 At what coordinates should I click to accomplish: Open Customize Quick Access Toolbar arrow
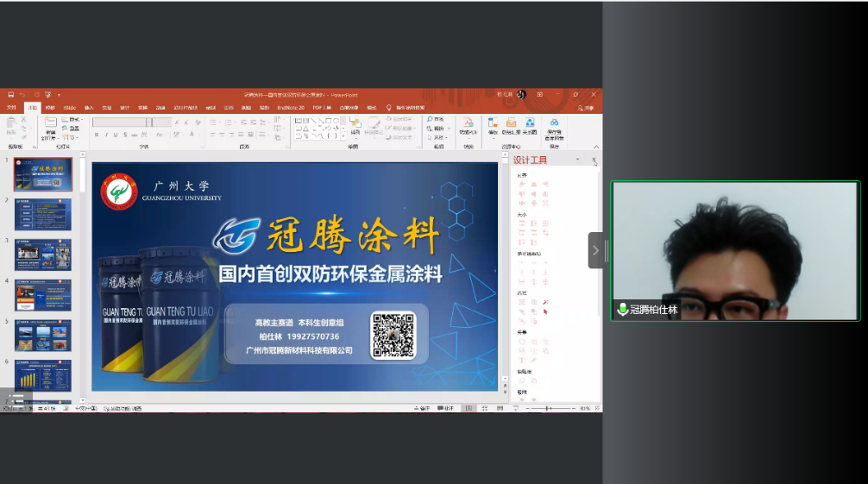tap(60, 95)
